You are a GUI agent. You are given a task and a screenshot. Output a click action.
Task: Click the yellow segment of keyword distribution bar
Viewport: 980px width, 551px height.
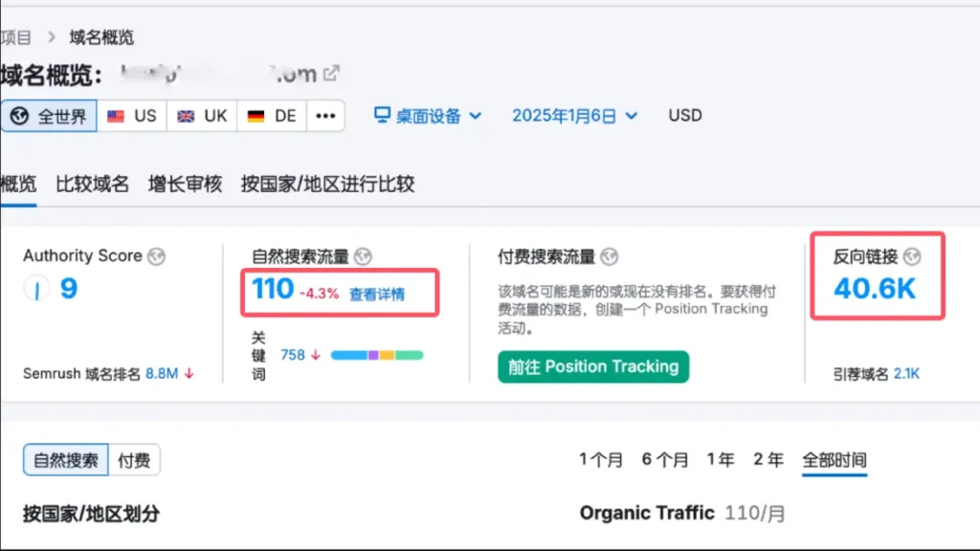coord(387,355)
